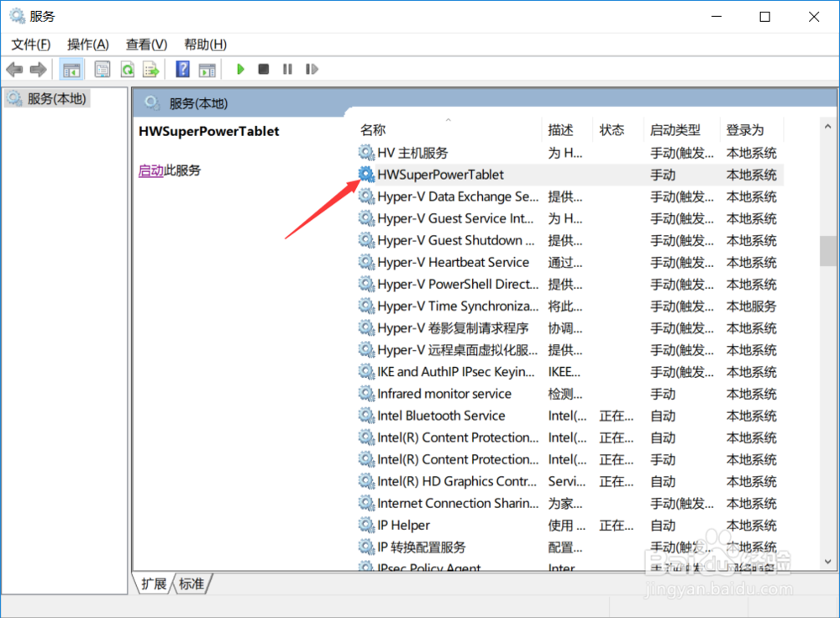Select Hyper-V Time Synchronization row

569,306
